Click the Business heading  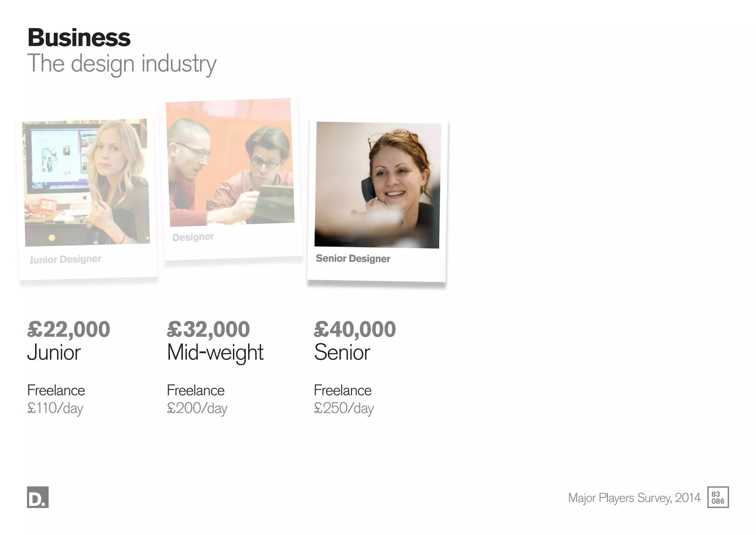click(x=79, y=38)
